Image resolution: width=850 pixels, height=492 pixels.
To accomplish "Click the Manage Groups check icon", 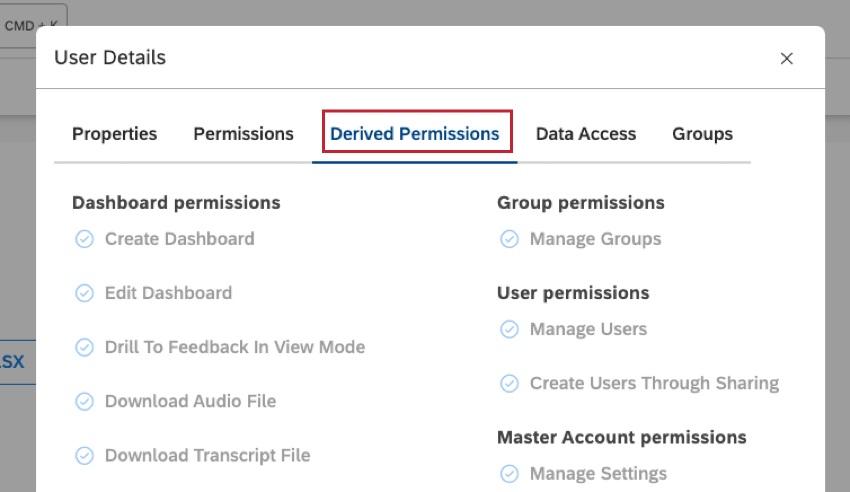I will pyautogui.click(x=510, y=239).
